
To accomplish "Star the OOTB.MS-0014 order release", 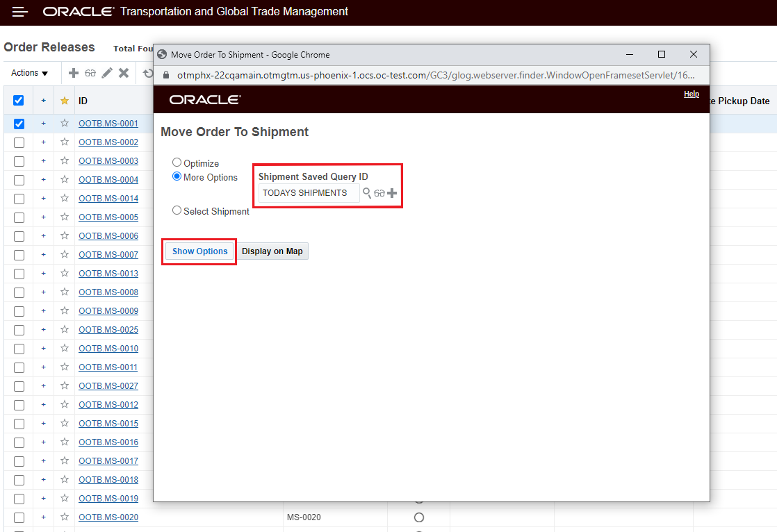I will pos(65,198).
